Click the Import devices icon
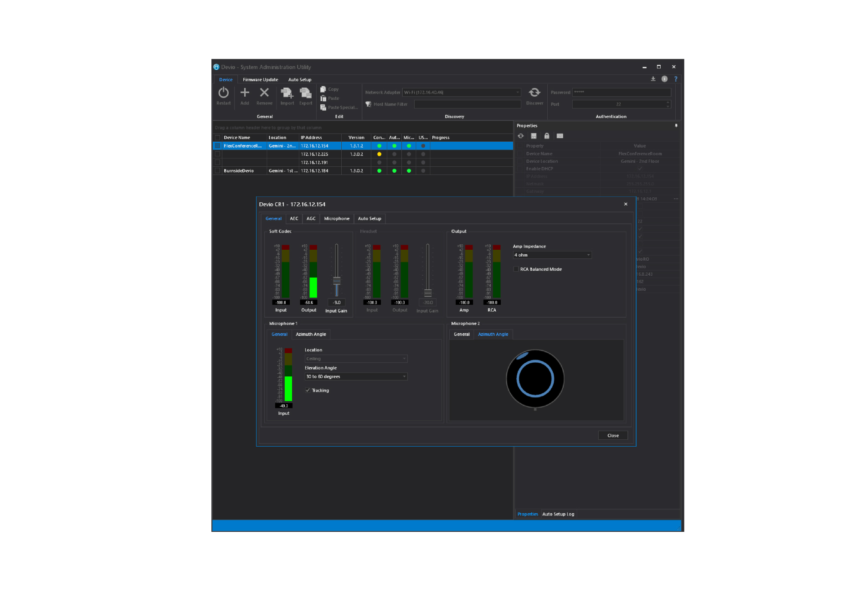The width and height of the screenshot is (868, 592). (287, 93)
